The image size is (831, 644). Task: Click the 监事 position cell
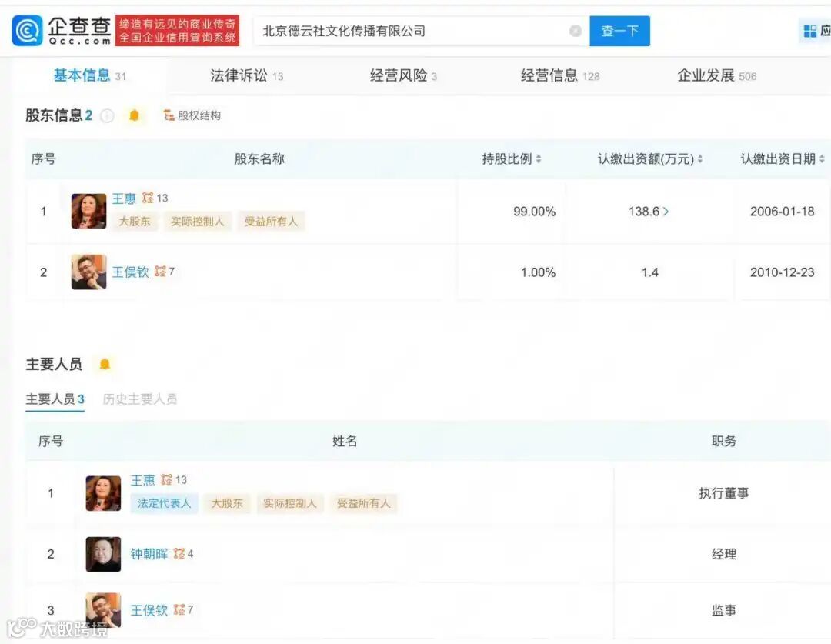coord(723,610)
